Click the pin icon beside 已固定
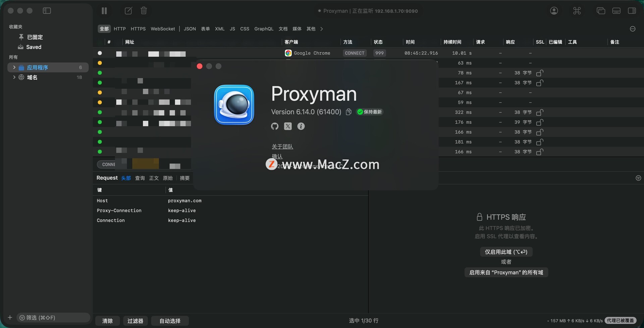644x328 pixels. 21,37
